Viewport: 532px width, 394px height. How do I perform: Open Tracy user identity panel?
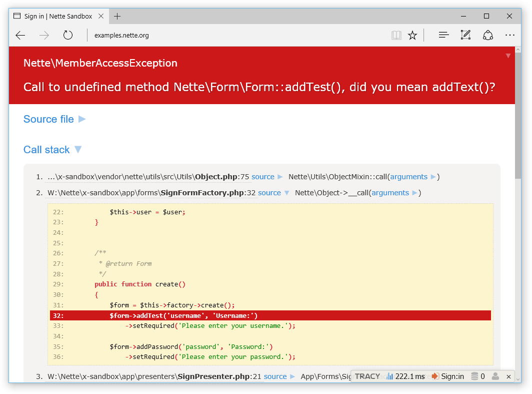point(495,376)
